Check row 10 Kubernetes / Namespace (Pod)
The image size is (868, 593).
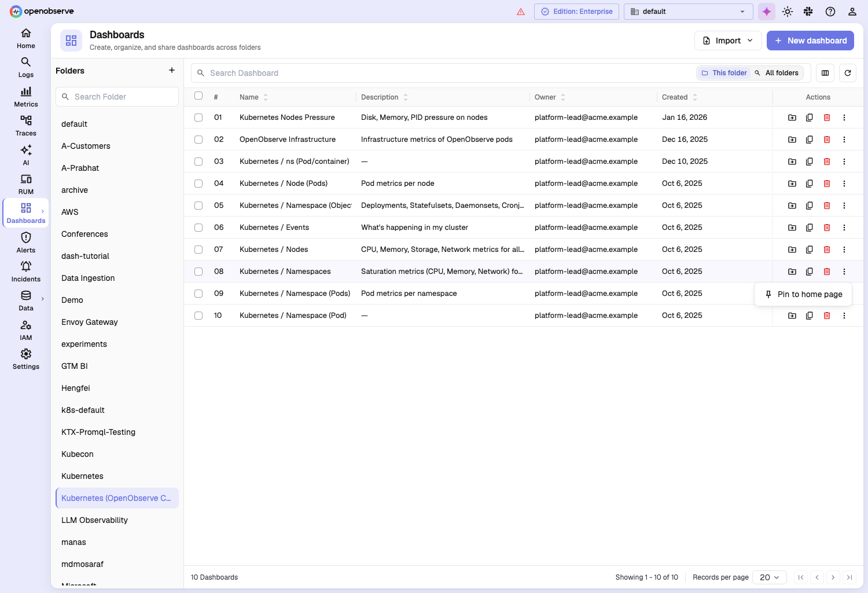[198, 316]
